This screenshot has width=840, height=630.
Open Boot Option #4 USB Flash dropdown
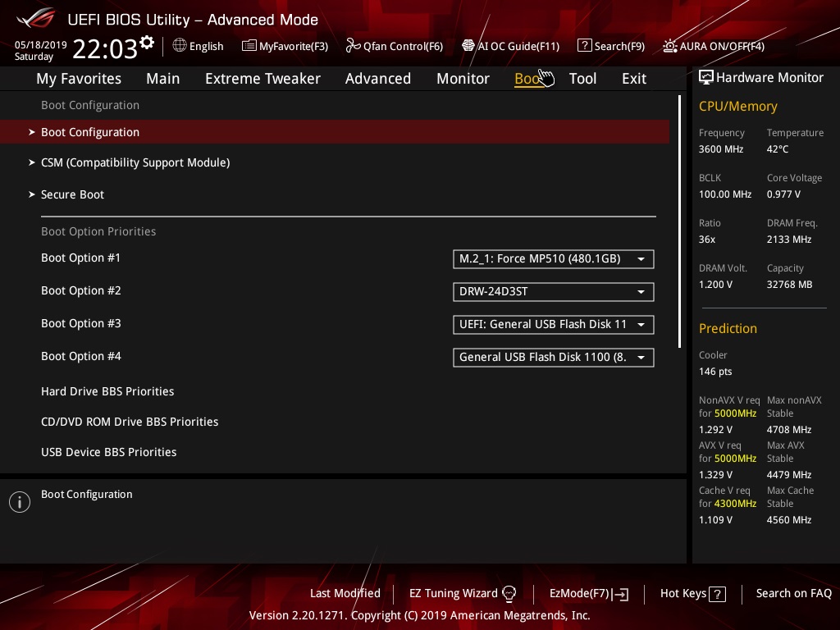click(x=554, y=358)
